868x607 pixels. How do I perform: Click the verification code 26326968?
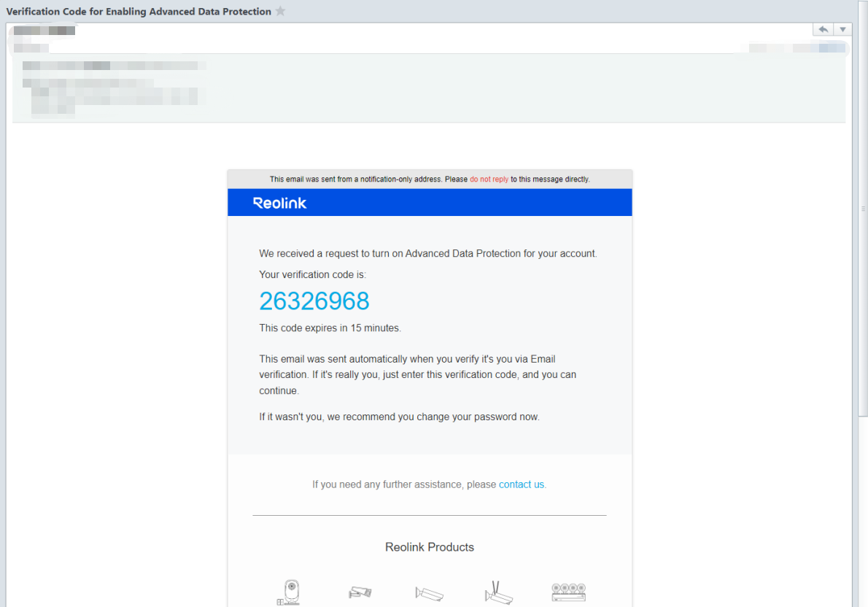pos(314,301)
